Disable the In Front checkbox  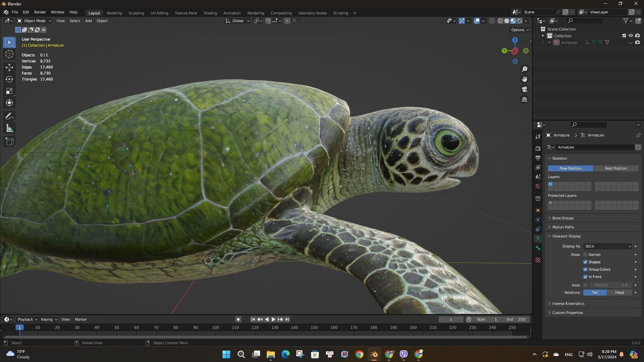[585, 277]
